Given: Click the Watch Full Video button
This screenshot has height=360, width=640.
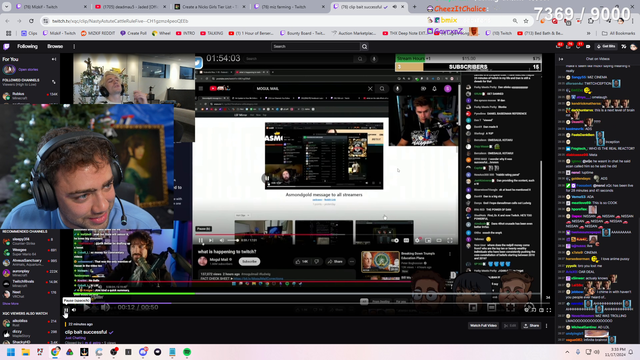Looking at the screenshot, I should [483, 326].
